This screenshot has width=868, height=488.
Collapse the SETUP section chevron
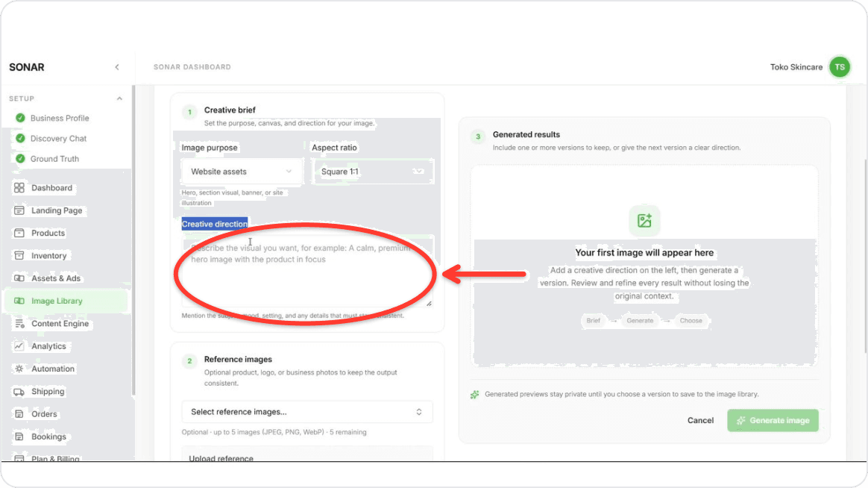pyautogui.click(x=119, y=98)
